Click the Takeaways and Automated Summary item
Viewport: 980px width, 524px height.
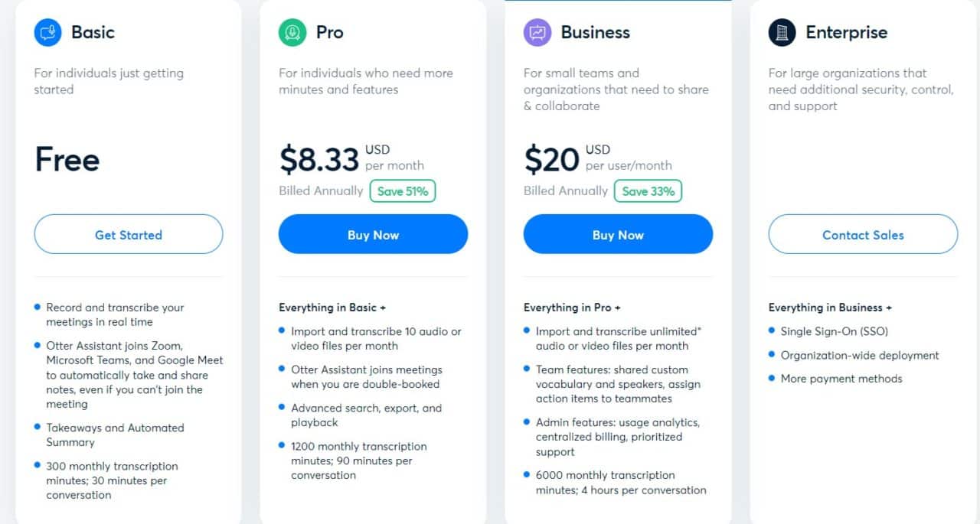coord(115,434)
